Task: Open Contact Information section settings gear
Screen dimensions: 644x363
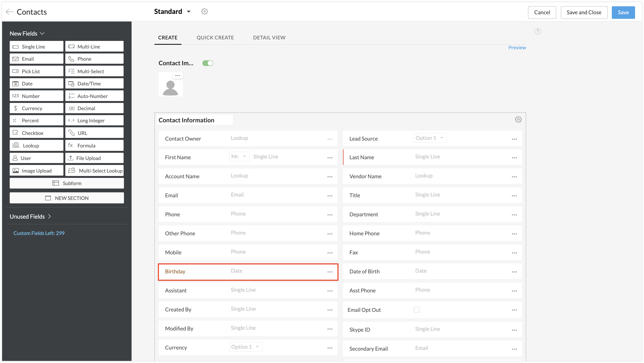Action: [518, 119]
